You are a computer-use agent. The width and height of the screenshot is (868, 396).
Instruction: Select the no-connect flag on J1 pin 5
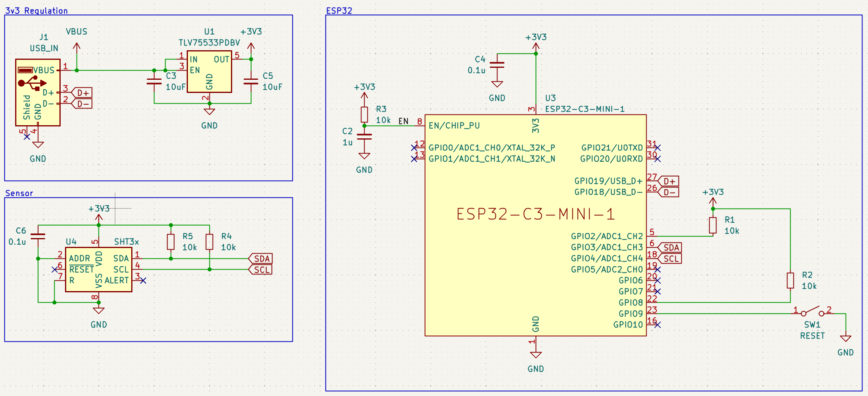tap(27, 137)
